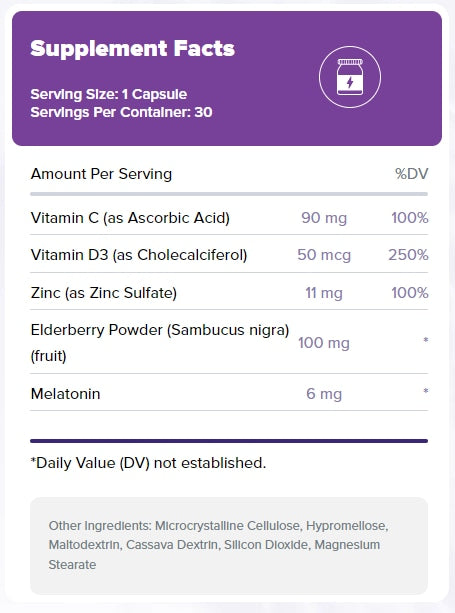Click the supplement bottle icon
This screenshot has height=613, width=455.
[x=350, y=77]
